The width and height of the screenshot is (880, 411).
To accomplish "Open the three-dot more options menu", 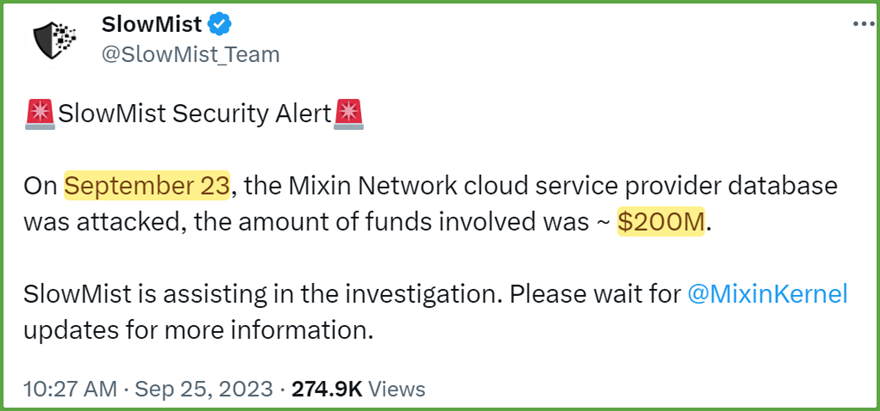I will [861, 24].
